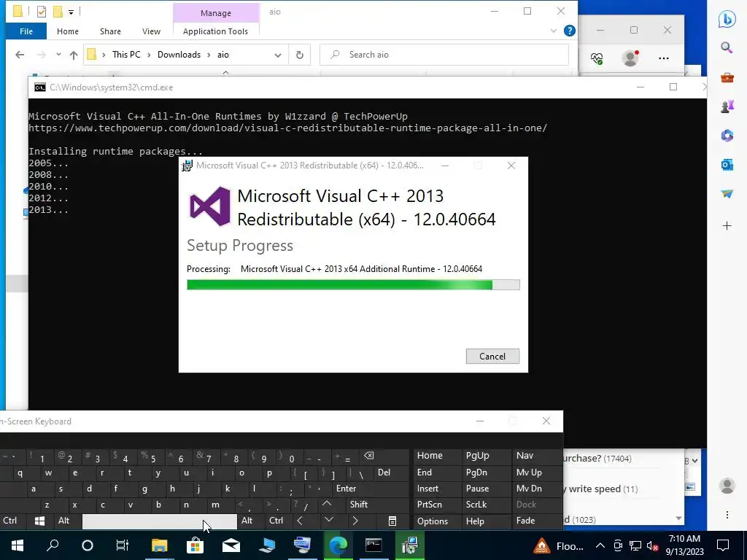
Task: Open the View ribbon tab
Action: pyautogui.click(x=151, y=31)
